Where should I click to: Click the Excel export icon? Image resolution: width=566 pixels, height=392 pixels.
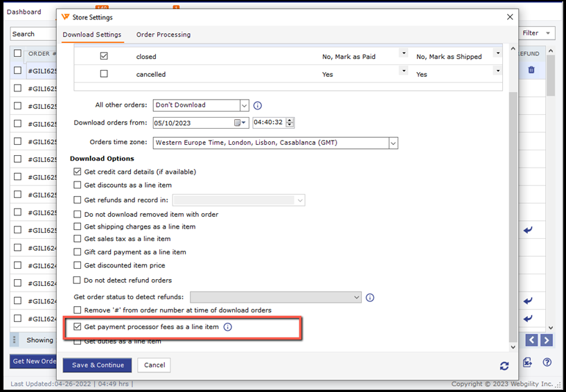coord(528,362)
